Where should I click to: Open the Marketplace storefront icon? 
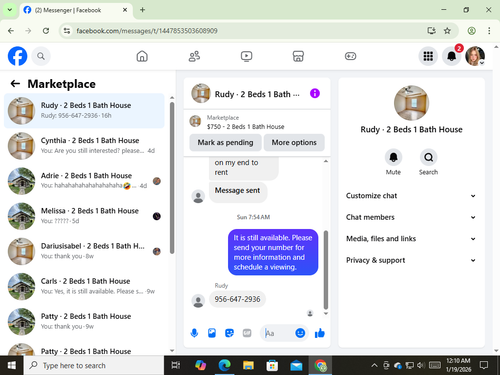(298, 56)
